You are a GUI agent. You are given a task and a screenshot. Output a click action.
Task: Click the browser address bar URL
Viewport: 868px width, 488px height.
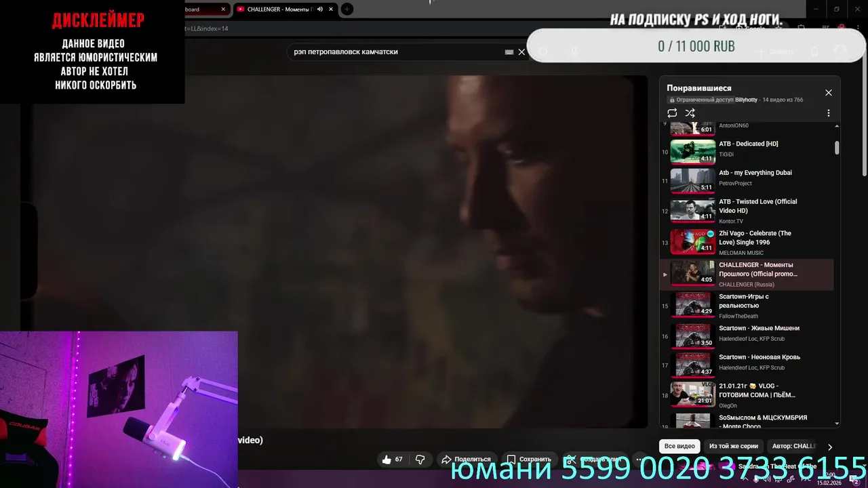[x=206, y=29]
